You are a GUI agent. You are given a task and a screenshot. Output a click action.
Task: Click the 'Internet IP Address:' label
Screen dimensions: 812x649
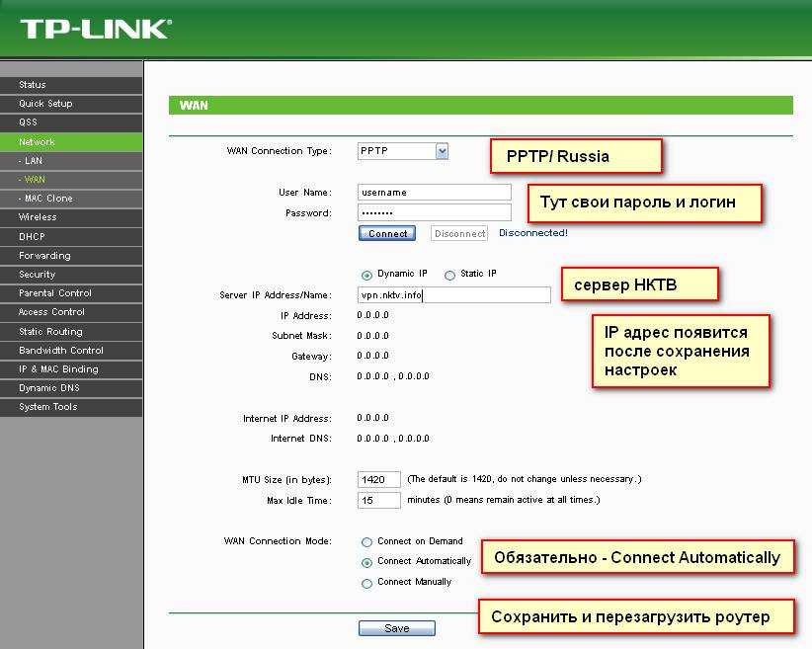point(287,419)
